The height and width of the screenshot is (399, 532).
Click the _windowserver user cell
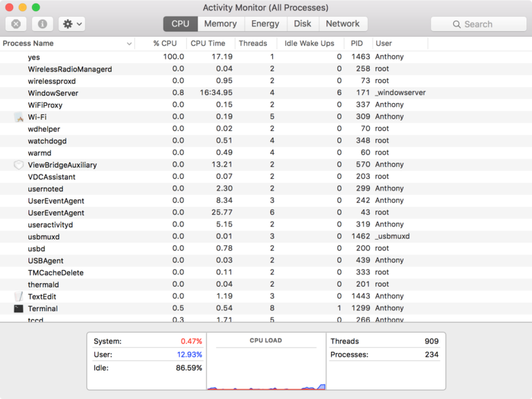pyautogui.click(x=400, y=93)
